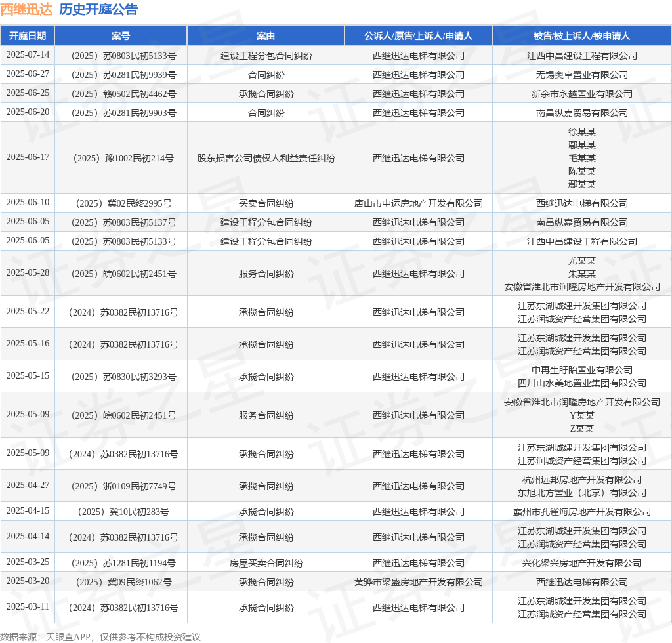Click date cell 2025-05-28

pos(28,272)
